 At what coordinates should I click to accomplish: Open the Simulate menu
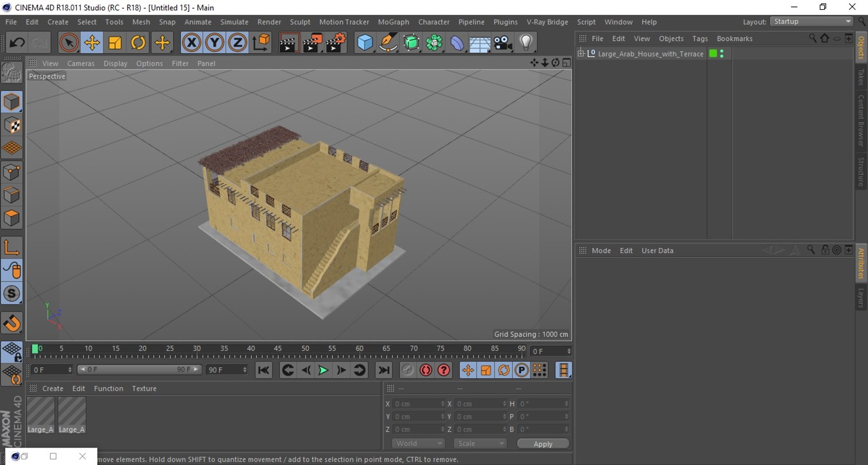coord(234,22)
